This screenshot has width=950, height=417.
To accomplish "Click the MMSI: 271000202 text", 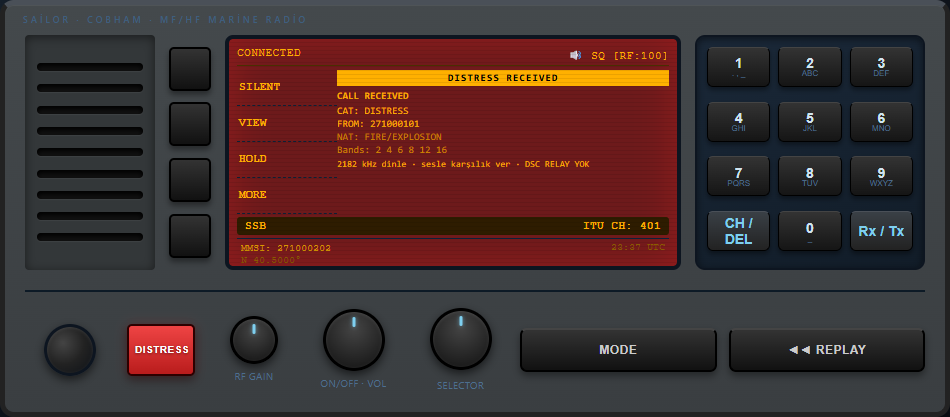I will coord(286,248).
